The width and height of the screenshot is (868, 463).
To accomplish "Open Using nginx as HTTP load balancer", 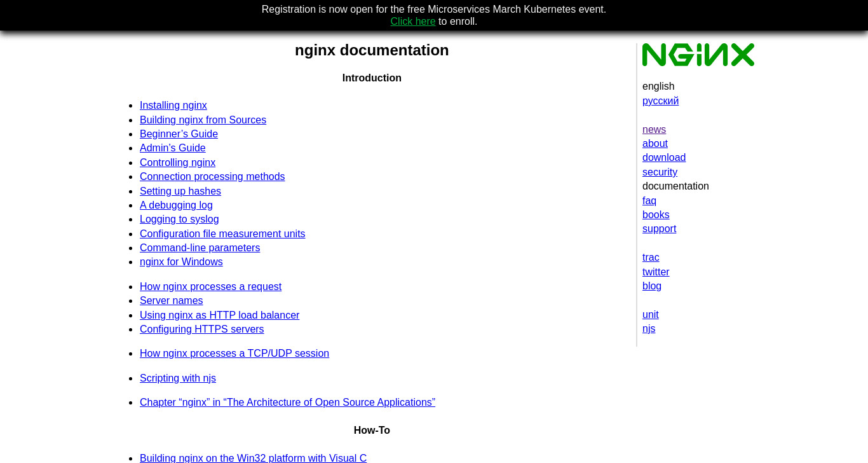I will [x=219, y=315].
